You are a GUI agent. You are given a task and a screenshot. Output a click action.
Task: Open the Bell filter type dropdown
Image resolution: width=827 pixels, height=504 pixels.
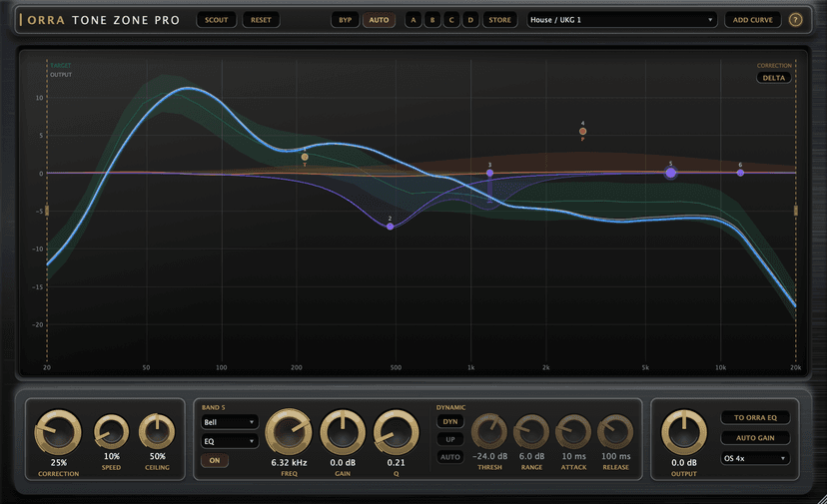point(230,422)
